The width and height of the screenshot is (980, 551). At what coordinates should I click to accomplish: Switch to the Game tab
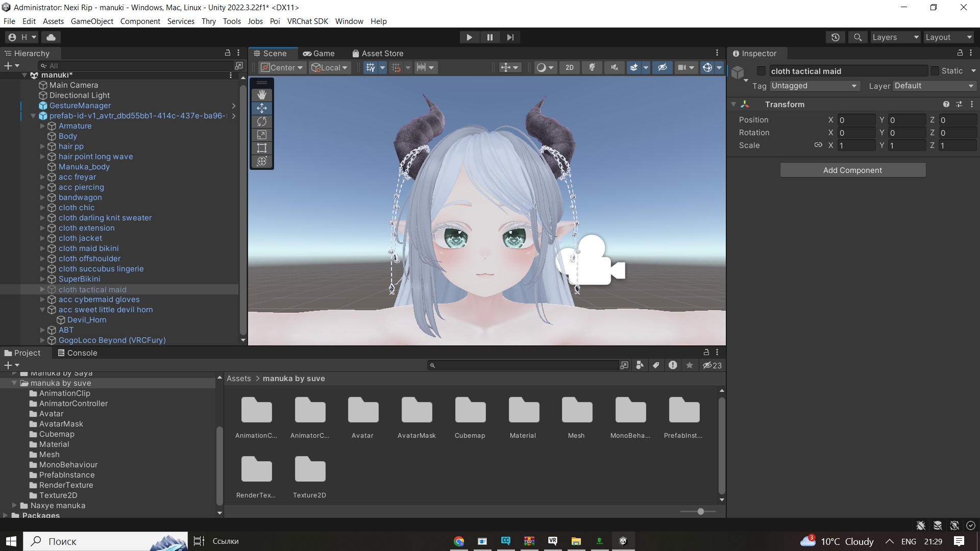coord(318,53)
